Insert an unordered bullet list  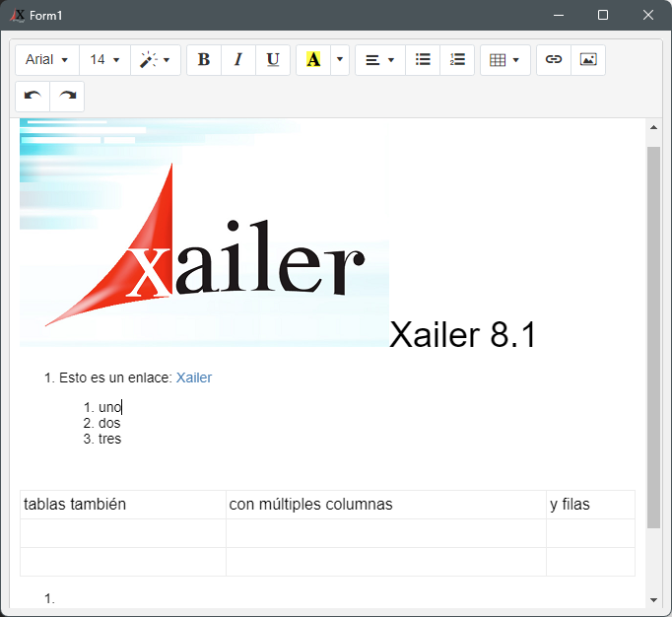click(x=423, y=59)
